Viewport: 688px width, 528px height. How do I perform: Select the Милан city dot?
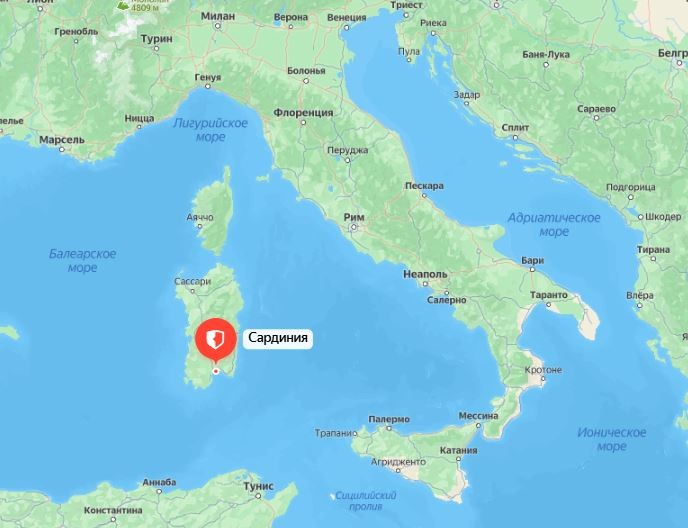pyautogui.click(x=218, y=26)
